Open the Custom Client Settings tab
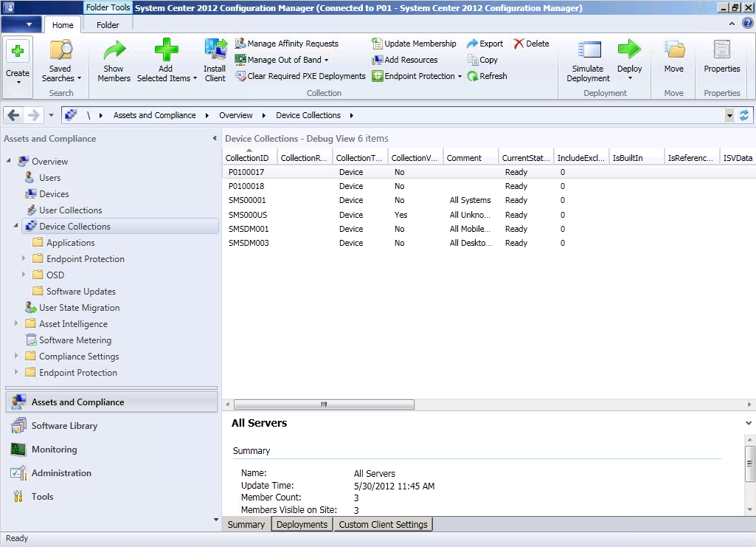This screenshot has width=756, height=547. [383, 524]
